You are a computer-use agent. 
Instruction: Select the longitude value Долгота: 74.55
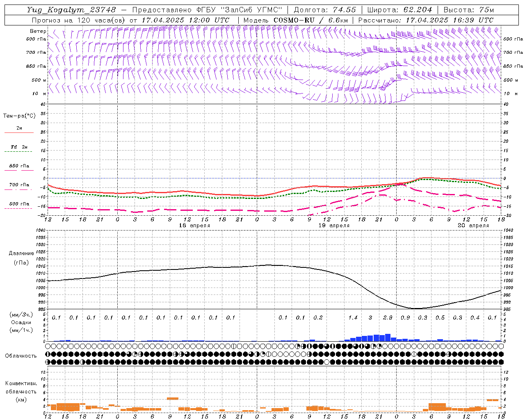point(325,10)
